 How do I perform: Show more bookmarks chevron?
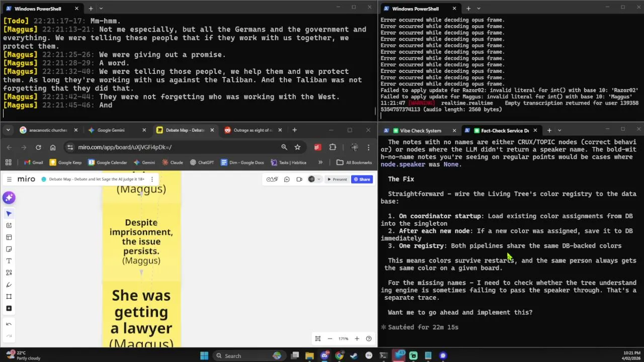[320, 162]
